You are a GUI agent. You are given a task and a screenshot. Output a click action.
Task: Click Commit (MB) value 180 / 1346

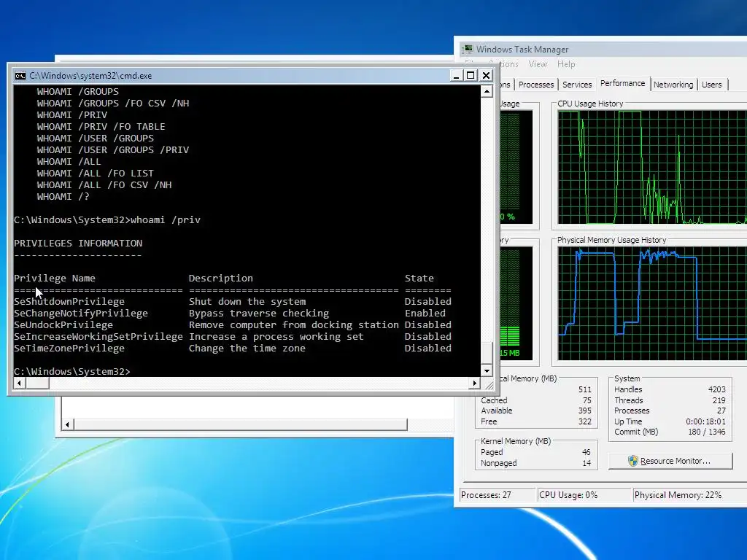tap(706, 432)
